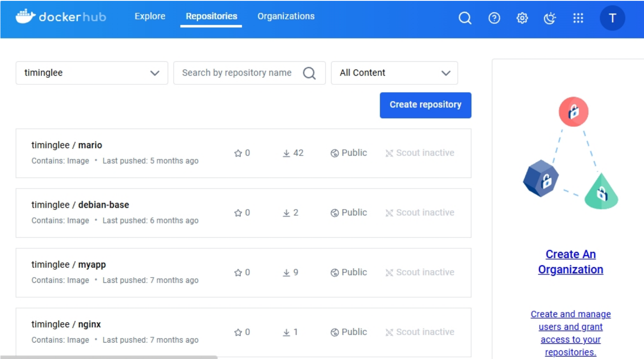
Task: Click the download icon on myapp row
Action: (286, 273)
